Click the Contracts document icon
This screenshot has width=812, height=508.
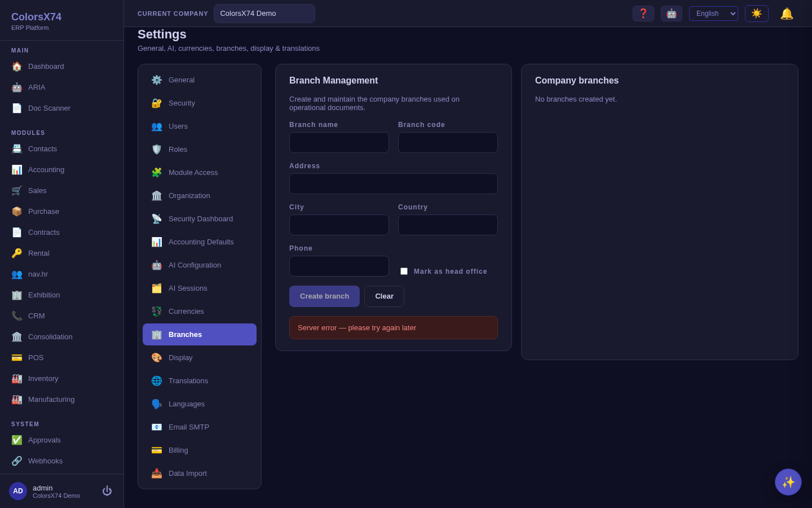click(17, 233)
